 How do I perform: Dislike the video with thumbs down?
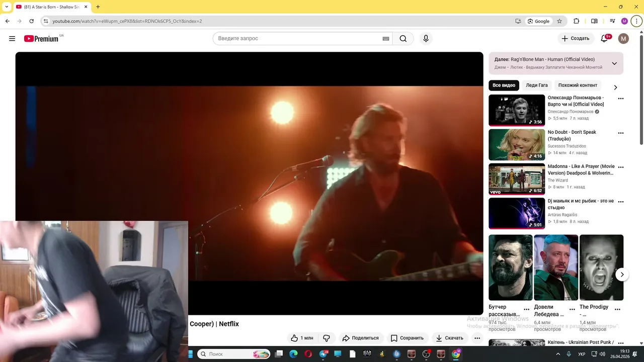click(x=327, y=338)
